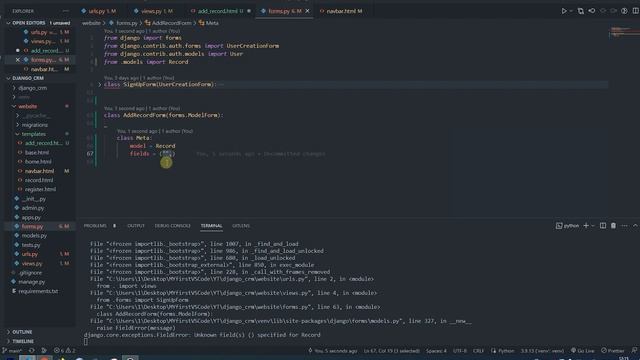Start Go Live server
Viewport: 640px width, 360px height.
pos(582,351)
